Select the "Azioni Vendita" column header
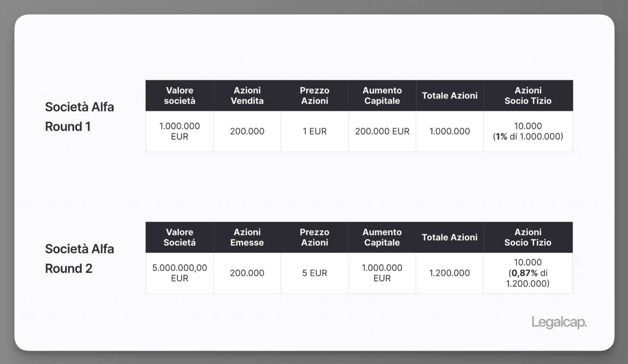The height and width of the screenshot is (364, 628). coord(247,96)
